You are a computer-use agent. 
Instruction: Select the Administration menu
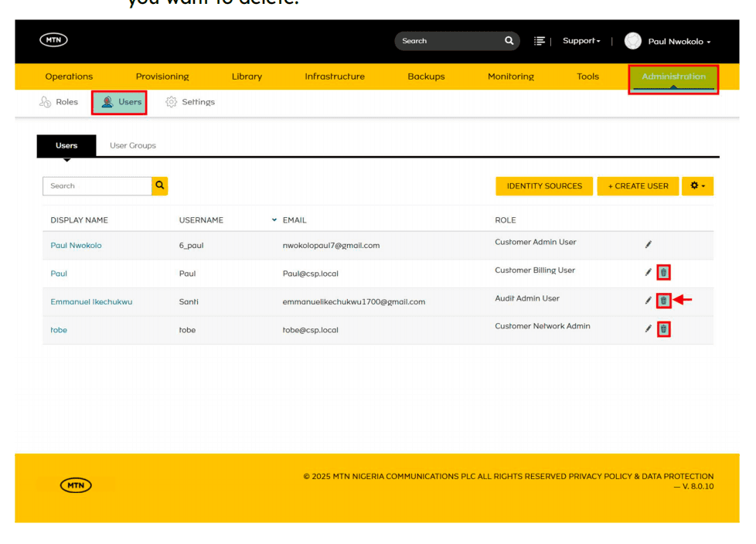673,76
